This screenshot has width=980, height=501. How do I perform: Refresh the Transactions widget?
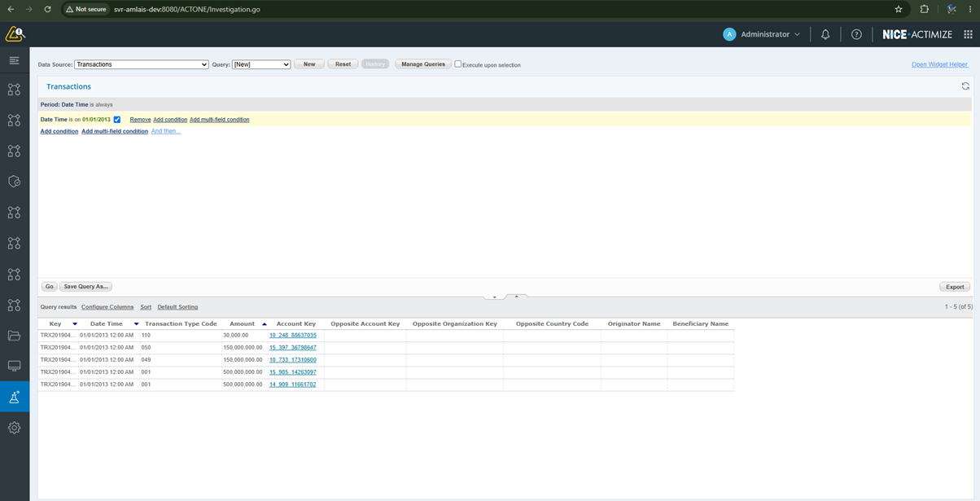(965, 86)
